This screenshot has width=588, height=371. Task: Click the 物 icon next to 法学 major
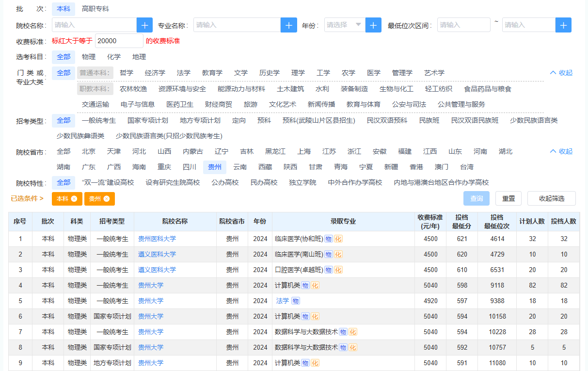pyautogui.click(x=296, y=301)
